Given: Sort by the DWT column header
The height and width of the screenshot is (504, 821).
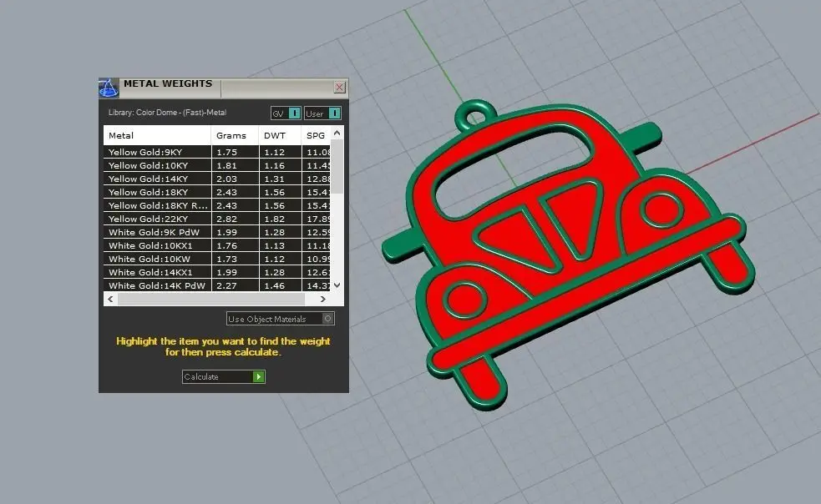Looking at the screenshot, I should [x=280, y=135].
